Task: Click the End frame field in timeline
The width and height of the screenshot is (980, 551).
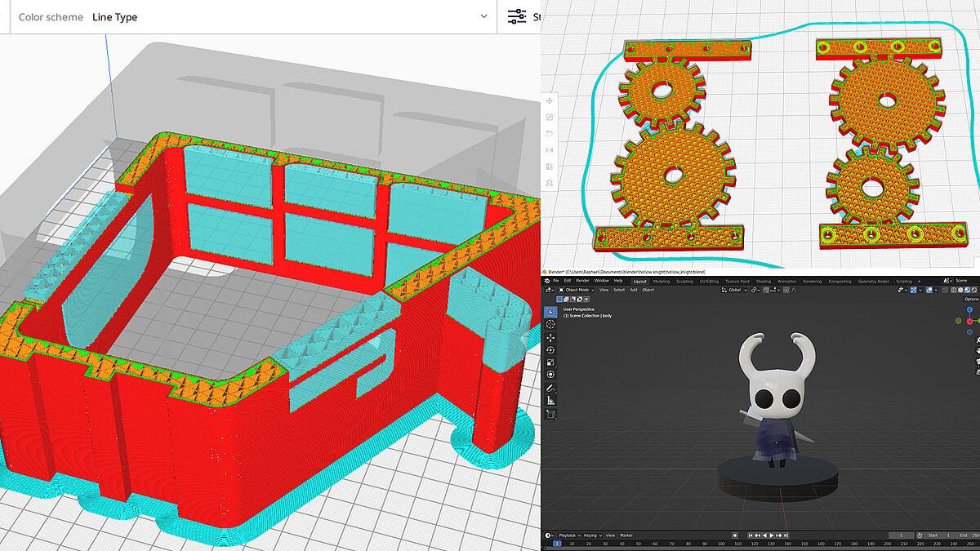Action: [x=967, y=535]
